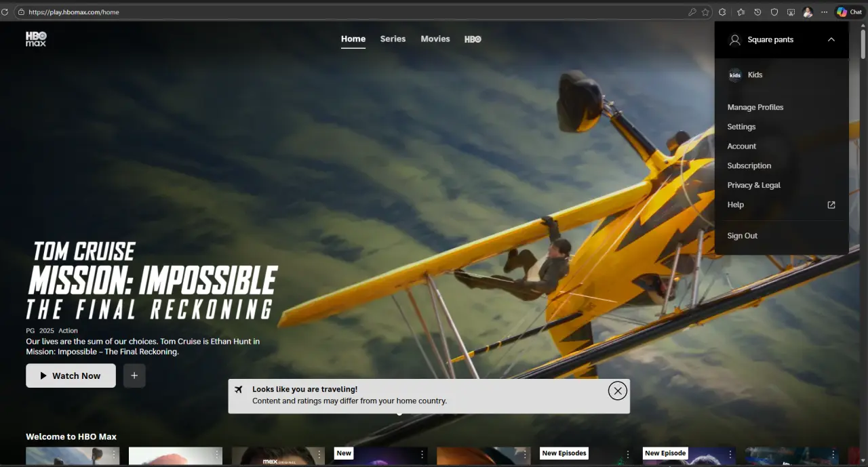
Task: Bookmark this page with star icon
Action: [705, 12]
